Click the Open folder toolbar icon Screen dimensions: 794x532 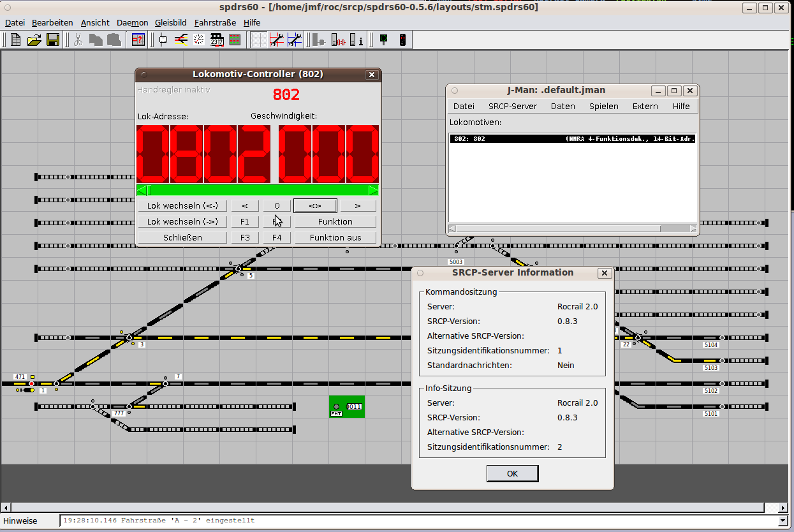(34, 40)
